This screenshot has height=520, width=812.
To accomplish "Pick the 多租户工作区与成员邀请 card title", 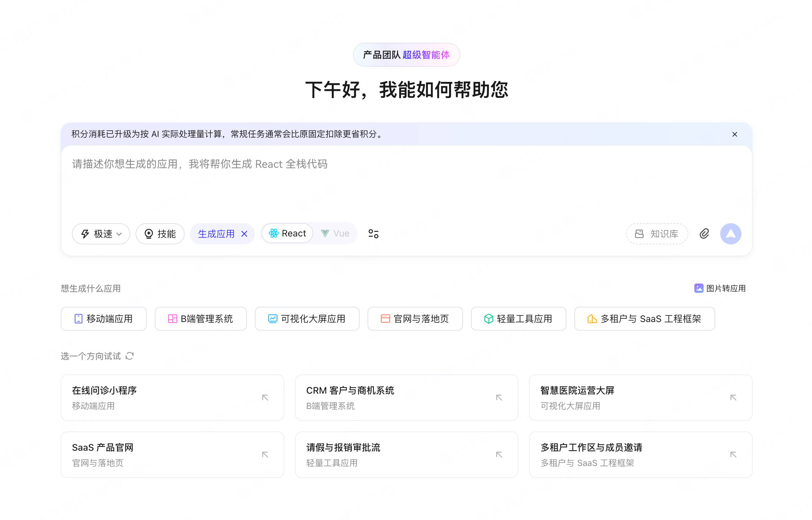I will coord(591,447).
